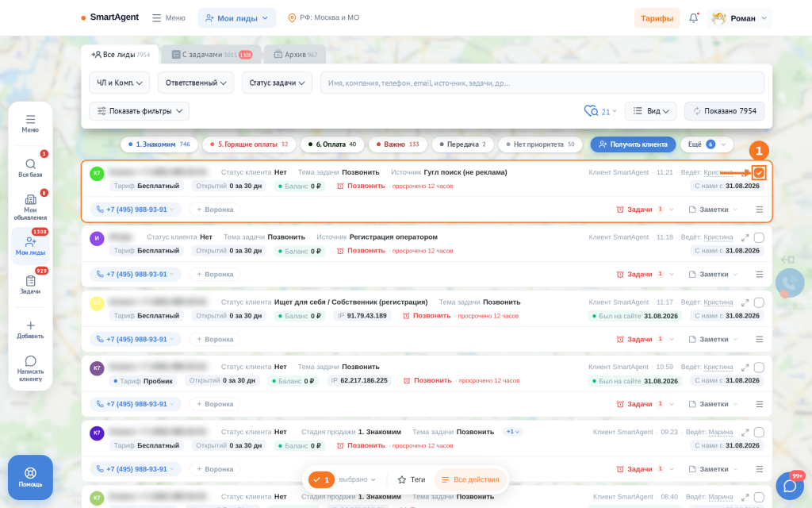
Task: Switch to the Все лиды tab
Action: point(121,55)
